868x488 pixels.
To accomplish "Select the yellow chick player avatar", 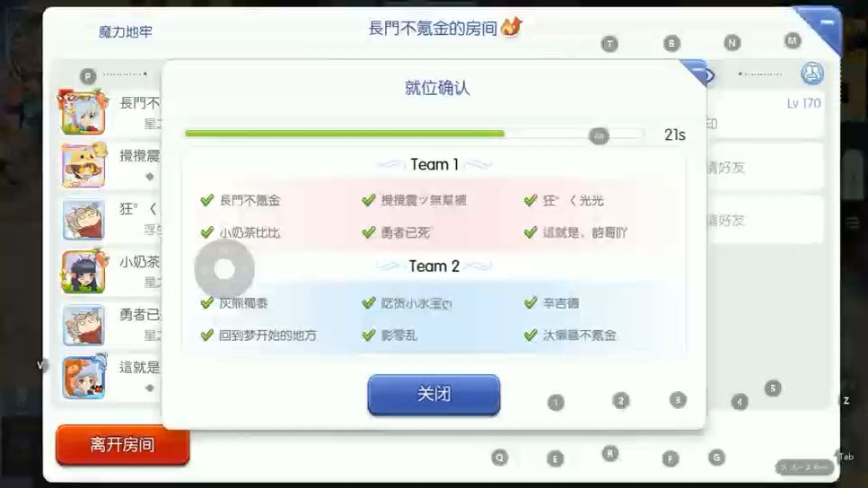I will point(83,165).
